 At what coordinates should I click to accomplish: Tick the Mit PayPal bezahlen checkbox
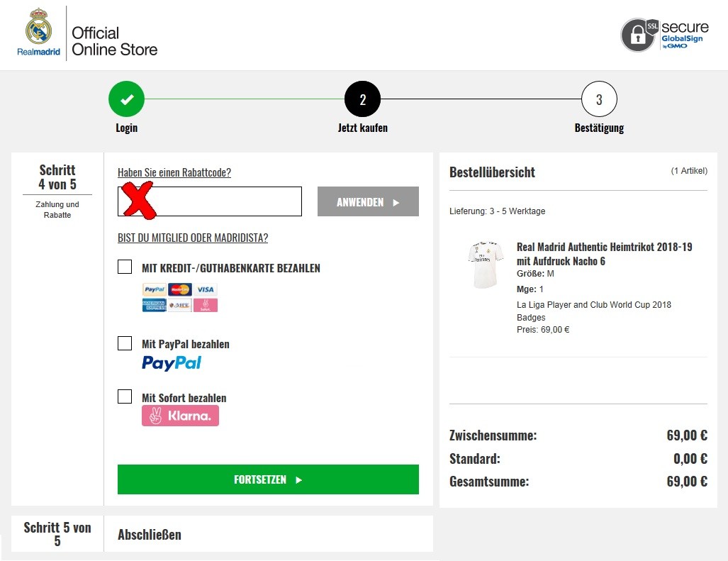125,343
